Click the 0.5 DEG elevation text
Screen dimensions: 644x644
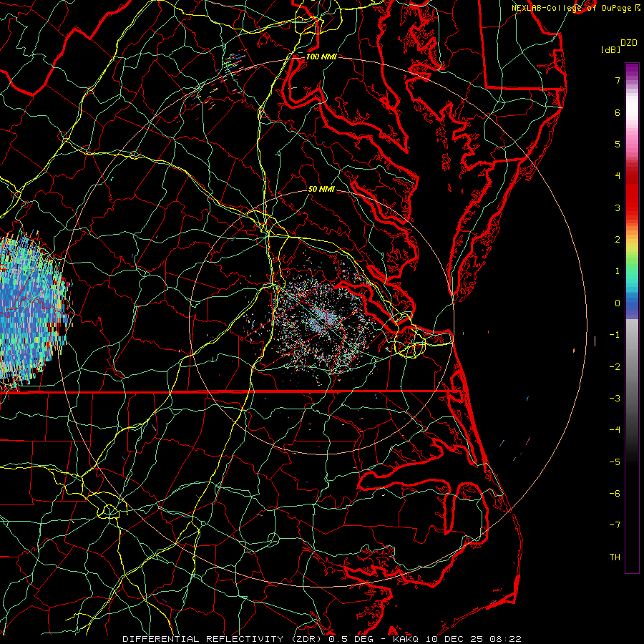coord(350,639)
